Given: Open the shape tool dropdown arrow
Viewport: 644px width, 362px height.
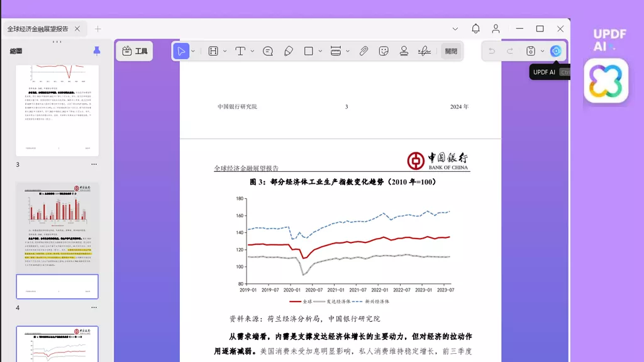Looking at the screenshot, I should coord(320,52).
